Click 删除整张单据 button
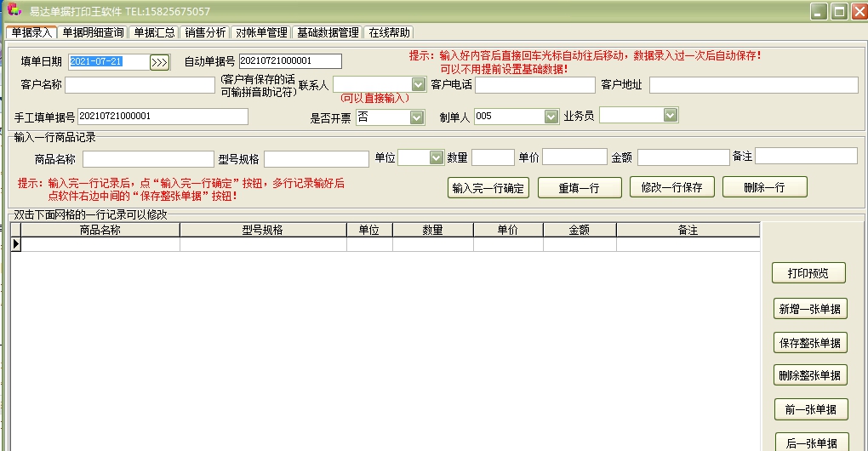 [x=810, y=375]
